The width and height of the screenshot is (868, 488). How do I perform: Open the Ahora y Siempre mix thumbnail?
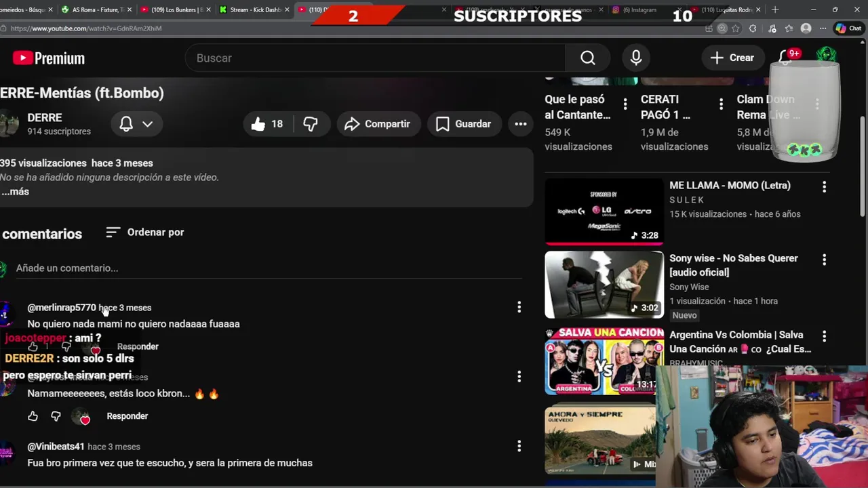[x=600, y=440]
